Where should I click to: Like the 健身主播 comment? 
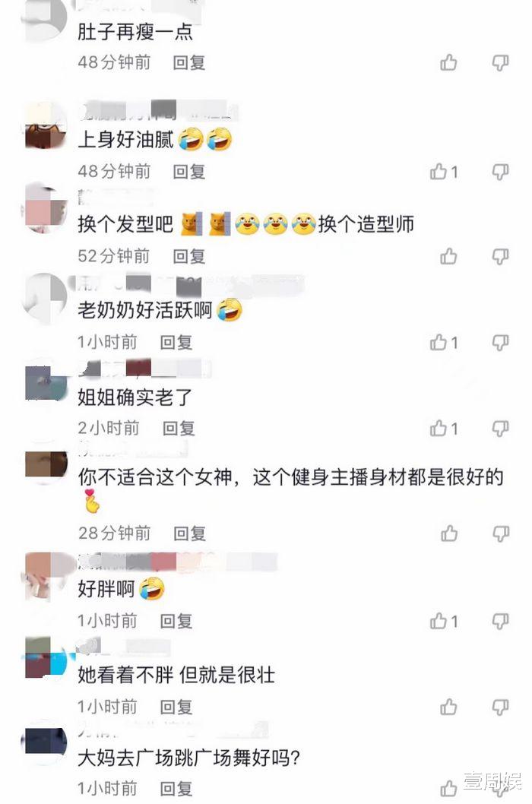pos(449,533)
